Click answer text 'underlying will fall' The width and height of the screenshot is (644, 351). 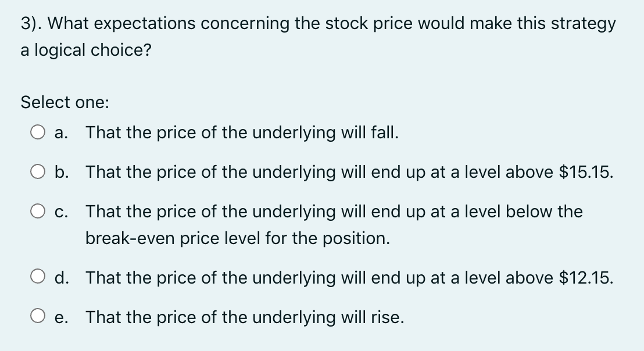click(x=325, y=133)
